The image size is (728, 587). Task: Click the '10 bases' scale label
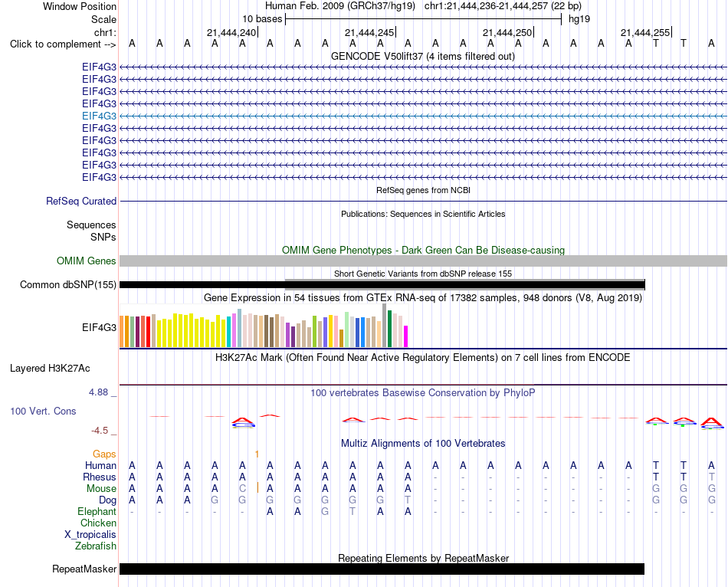pyautogui.click(x=262, y=19)
